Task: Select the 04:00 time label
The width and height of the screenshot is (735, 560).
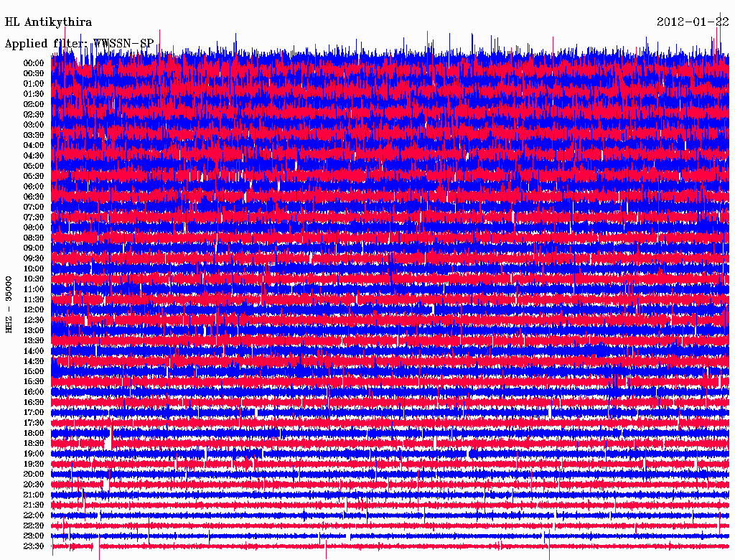Action: [x=34, y=146]
